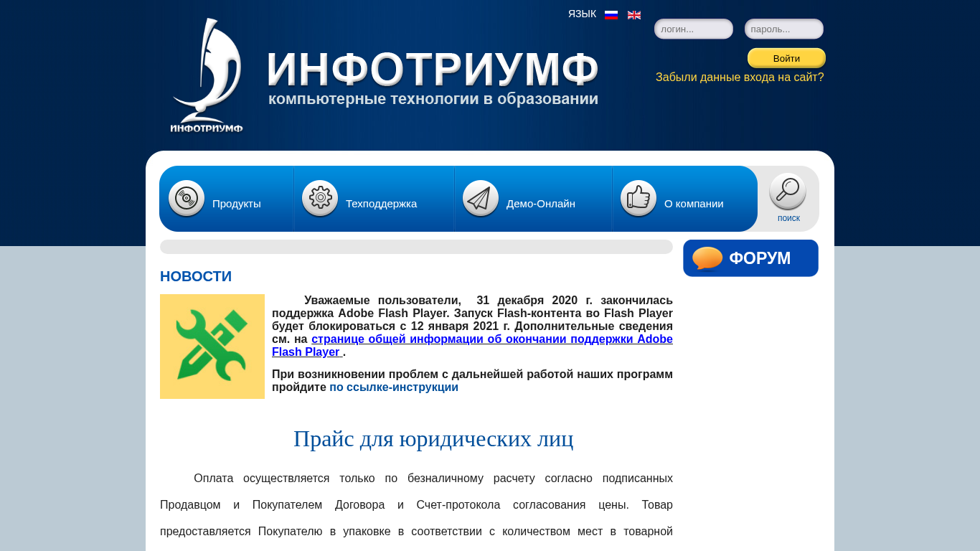This screenshot has width=980, height=551.
Task: Open the Демо-Онлайн menu
Action: 541,204
